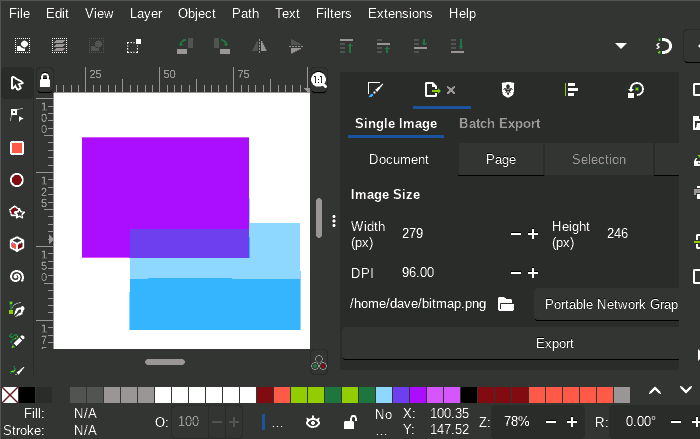The image size is (700, 439).
Task: Open the Portable Network Graphics format dropdown
Action: [606, 305]
